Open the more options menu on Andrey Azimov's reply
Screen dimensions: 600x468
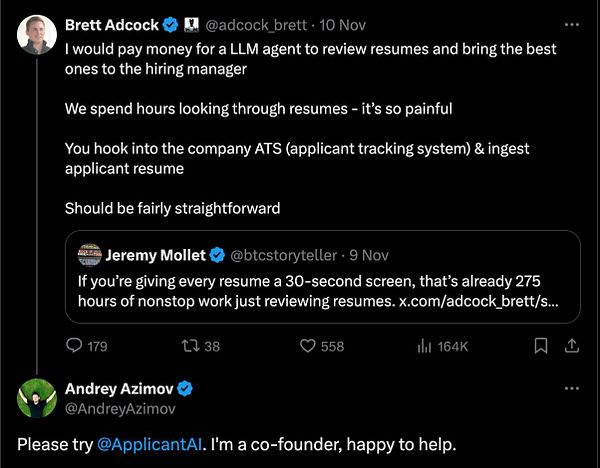click(x=572, y=388)
